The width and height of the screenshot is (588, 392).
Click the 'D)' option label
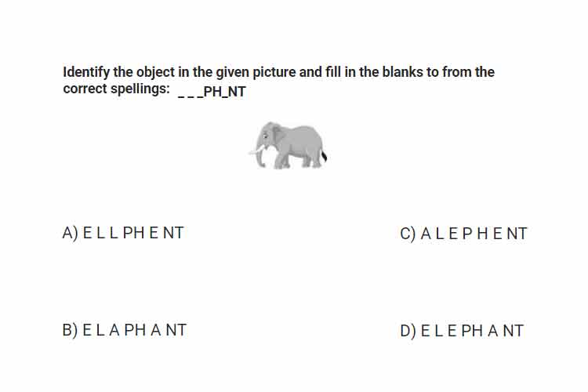click(x=408, y=331)
